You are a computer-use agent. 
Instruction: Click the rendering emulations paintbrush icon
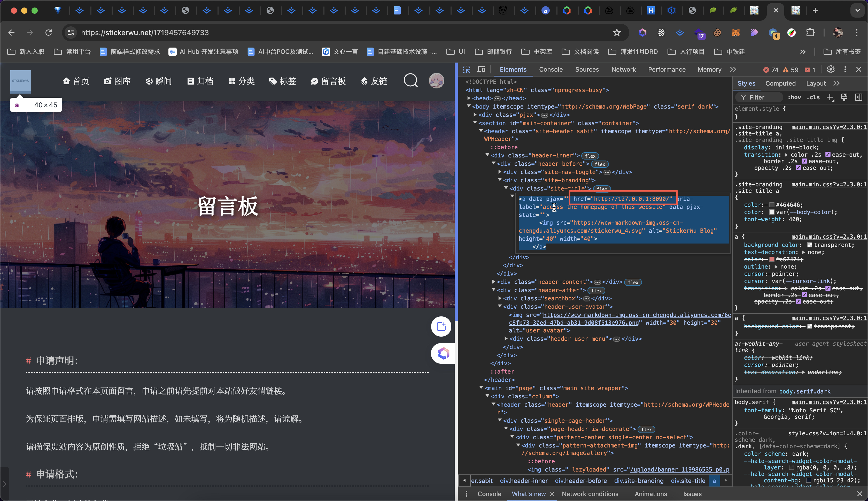click(844, 97)
